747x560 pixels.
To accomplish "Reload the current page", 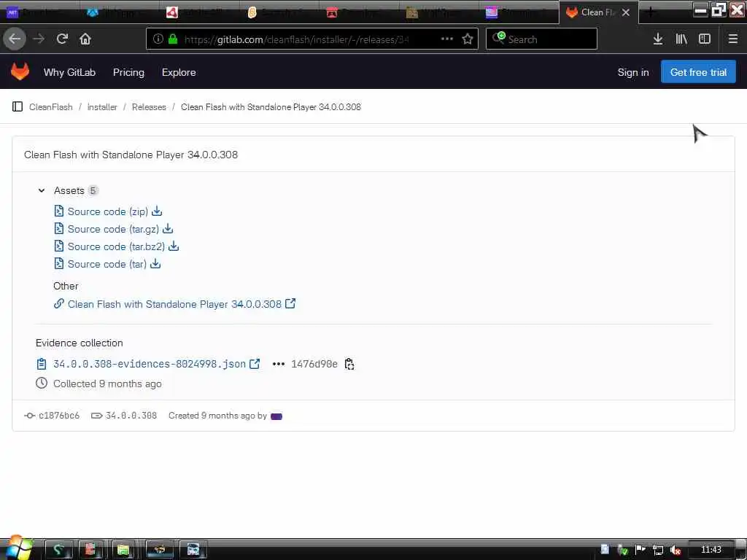I will [x=62, y=39].
